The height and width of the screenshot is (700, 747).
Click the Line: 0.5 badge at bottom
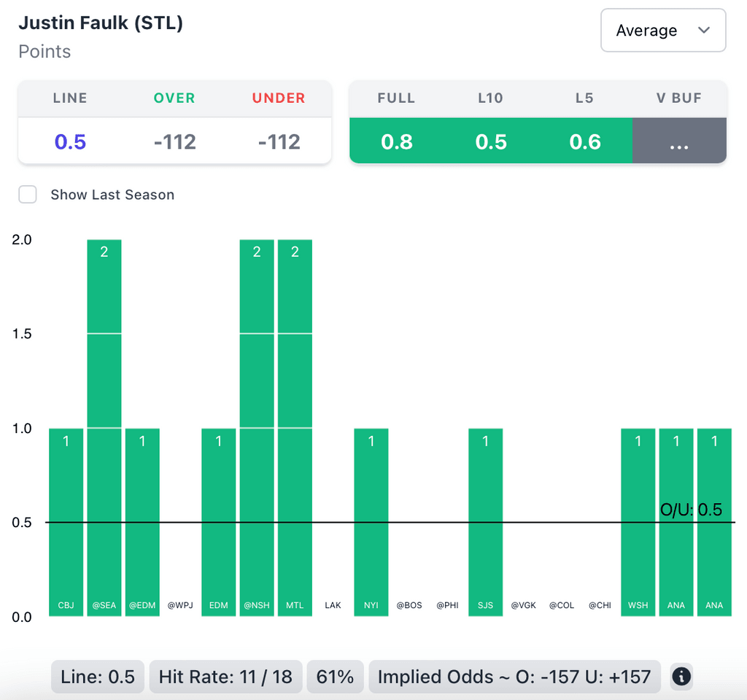click(98, 677)
